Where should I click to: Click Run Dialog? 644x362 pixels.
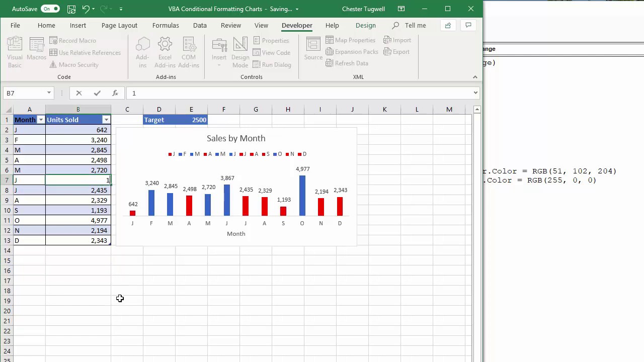click(272, 65)
